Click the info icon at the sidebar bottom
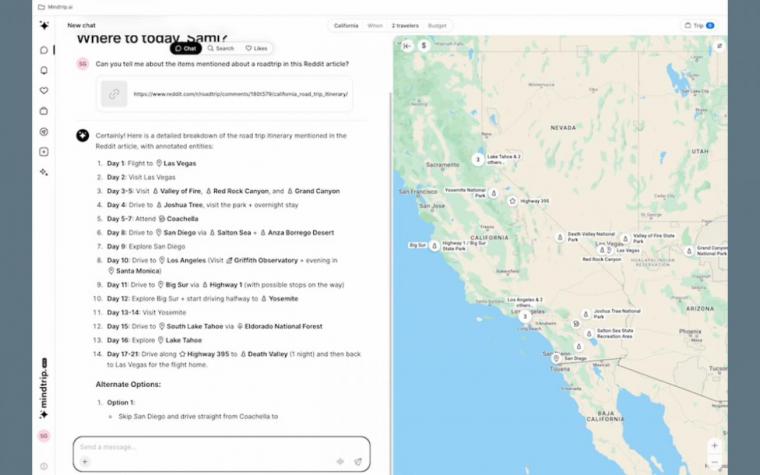The width and height of the screenshot is (760, 475). [44, 466]
